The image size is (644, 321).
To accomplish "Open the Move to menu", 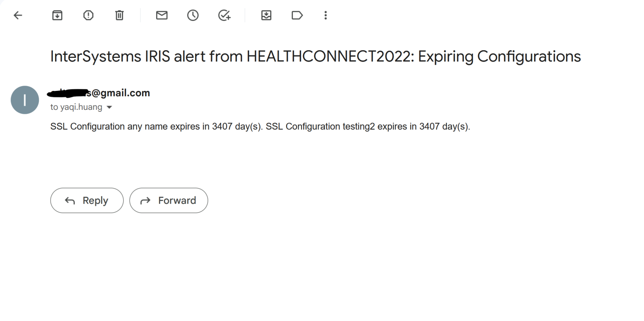I will [x=266, y=16].
